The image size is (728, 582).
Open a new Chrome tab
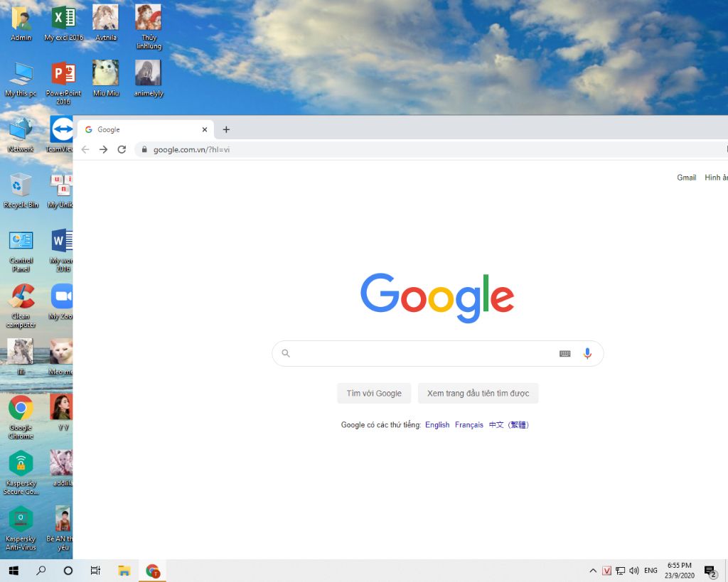[226, 129]
